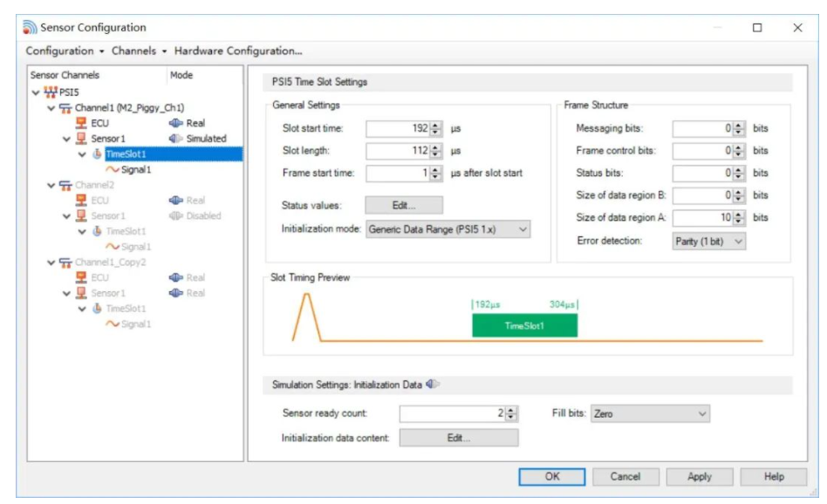The image size is (827, 504).
Task: Click the selected TimeSlot1 clock icon
Action: (x=97, y=154)
